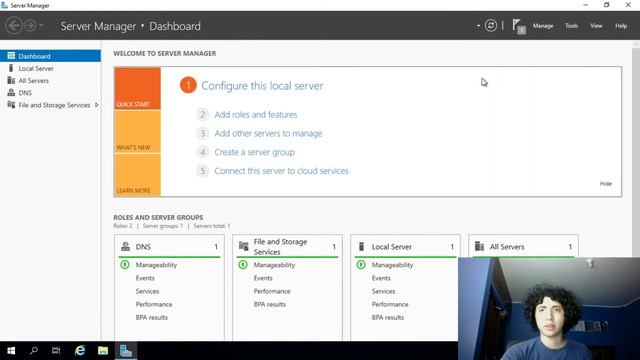Click the Dashboard sidebar icon

(x=11, y=56)
